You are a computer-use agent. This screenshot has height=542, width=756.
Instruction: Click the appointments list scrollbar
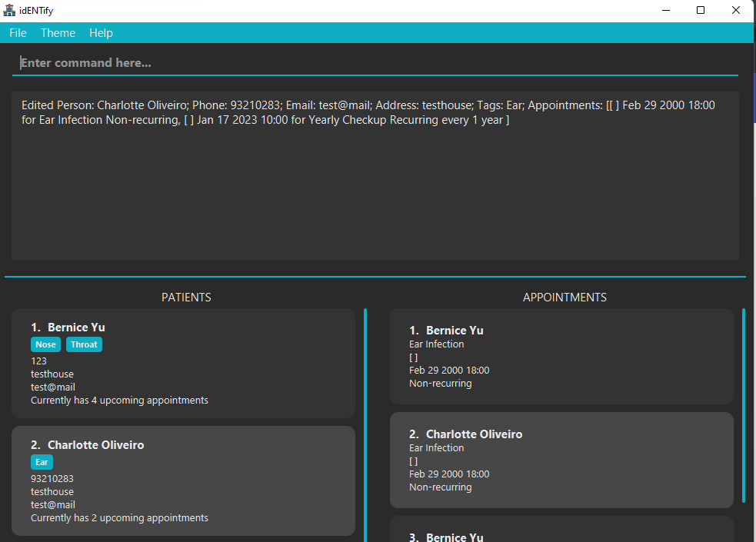point(744,406)
